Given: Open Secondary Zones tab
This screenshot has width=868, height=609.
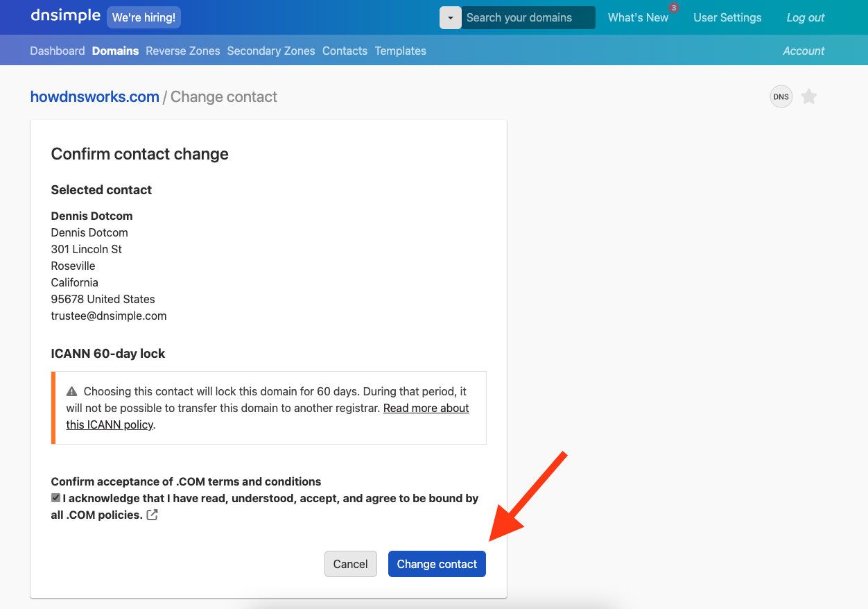Looking at the screenshot, I should (x=271, y=51).
